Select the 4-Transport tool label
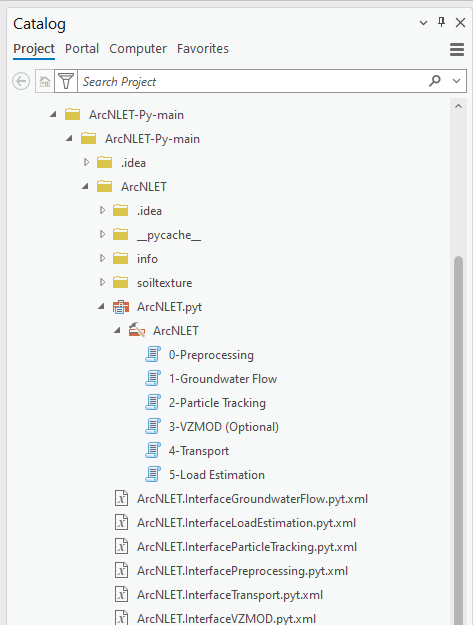Image resolution: width=473 pixels, height=625 pixels. coord(199,451)
